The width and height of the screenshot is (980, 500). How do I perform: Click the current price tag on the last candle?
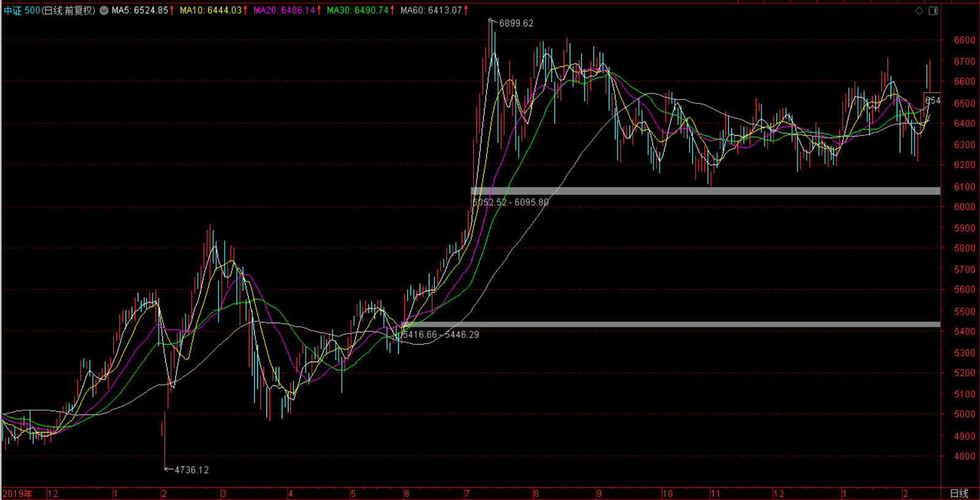[x=932, y=100]
